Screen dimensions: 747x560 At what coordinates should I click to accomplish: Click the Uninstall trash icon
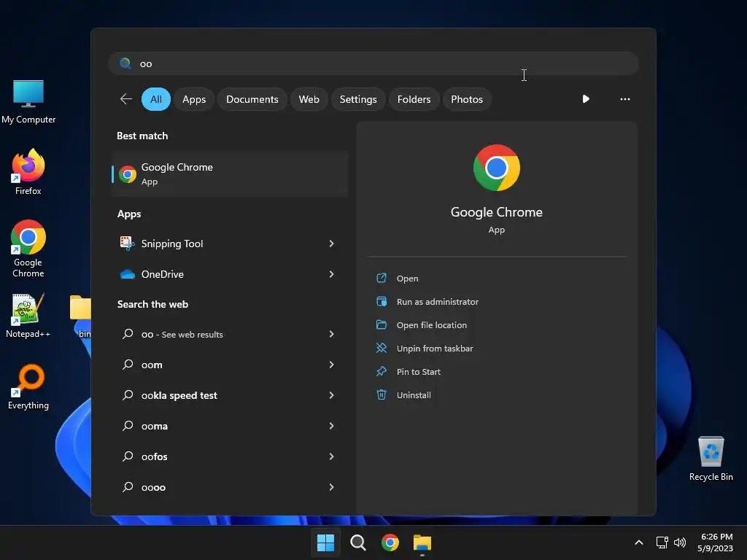pos(382,394)
